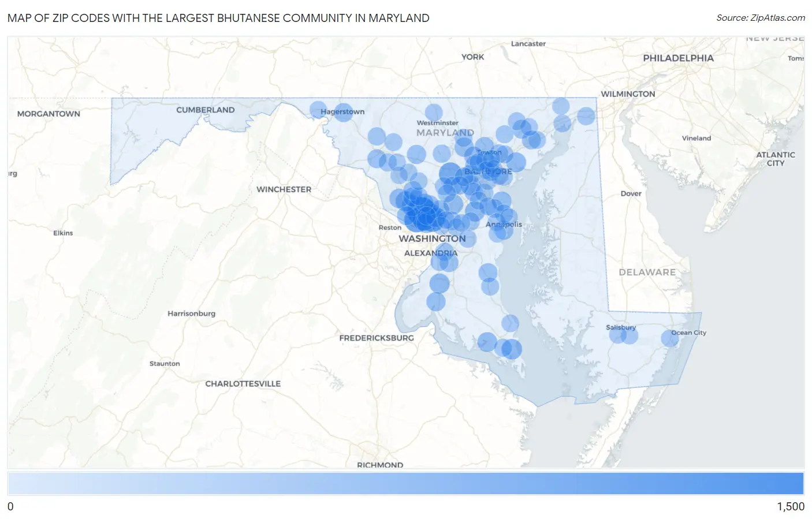Select the Elkins label
Viewport: 812px width, 519px height.
click(63, 233)
